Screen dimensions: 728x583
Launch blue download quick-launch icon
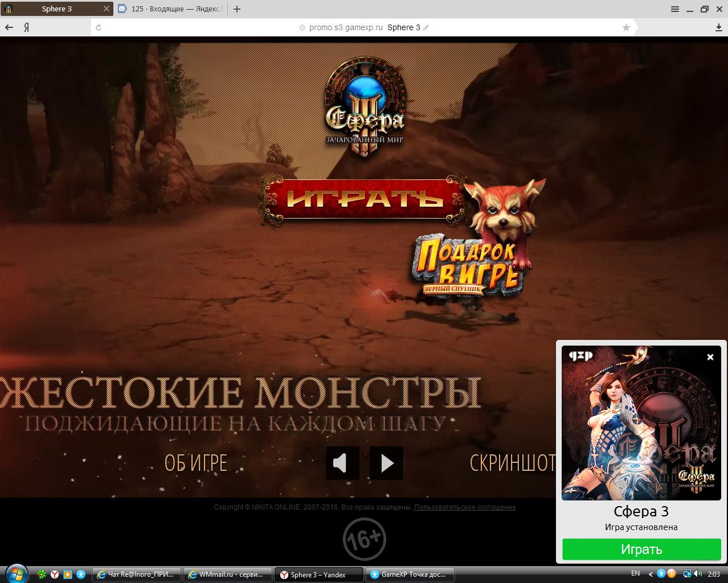tap(81, 574)
